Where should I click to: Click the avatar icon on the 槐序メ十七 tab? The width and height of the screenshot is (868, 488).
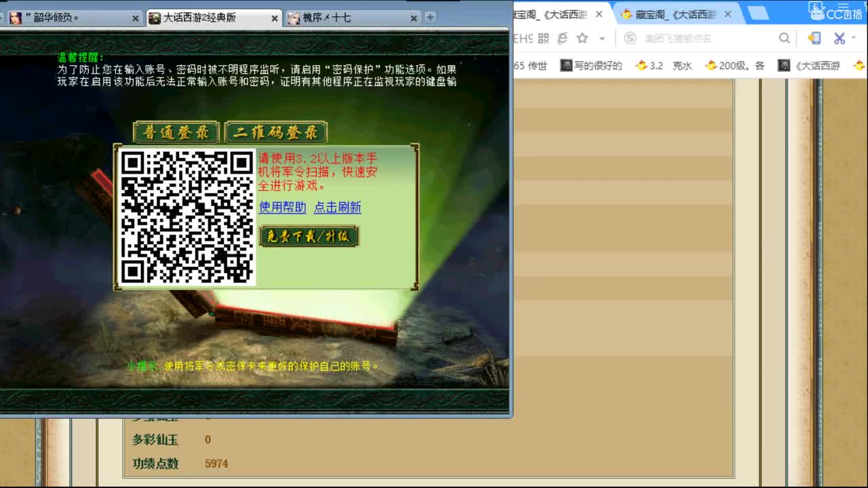tap(294, 18)
